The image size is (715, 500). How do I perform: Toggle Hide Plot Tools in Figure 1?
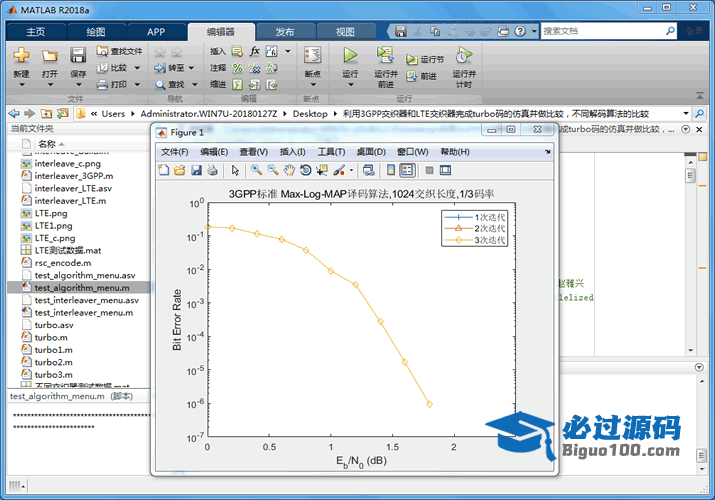coord(429,170)
